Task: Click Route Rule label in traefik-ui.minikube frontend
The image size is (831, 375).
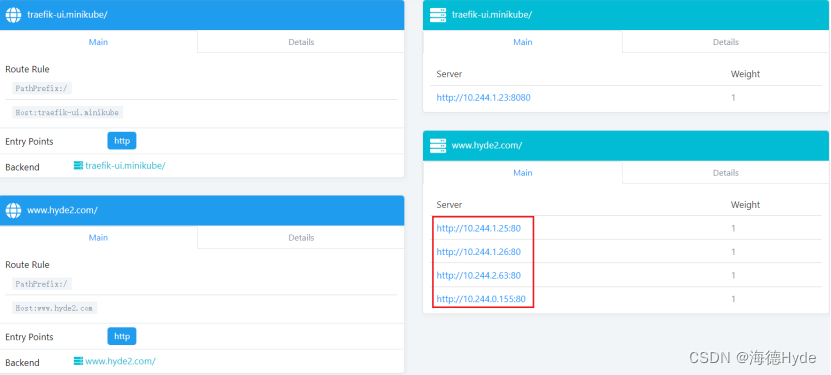Action: (27, 69)
